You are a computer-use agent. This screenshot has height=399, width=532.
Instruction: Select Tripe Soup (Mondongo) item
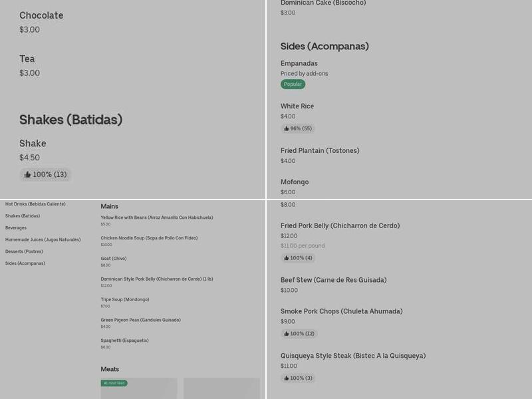pos(125,300)
